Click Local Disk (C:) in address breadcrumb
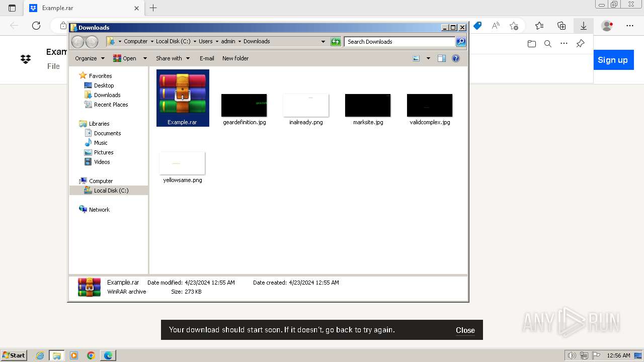 coord(173,42)
